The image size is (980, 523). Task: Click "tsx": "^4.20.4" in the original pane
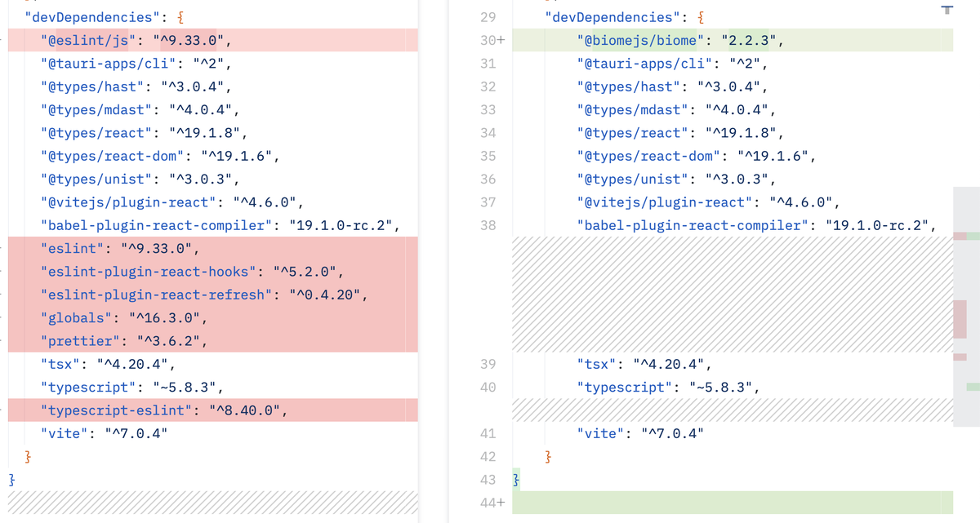coord(108,364)
